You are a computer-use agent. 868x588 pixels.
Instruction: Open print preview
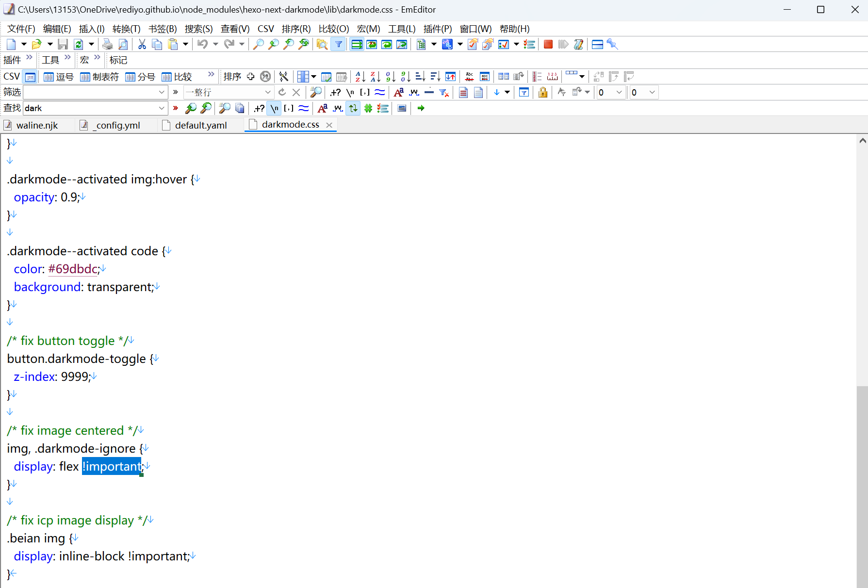(x=123, y=45)
